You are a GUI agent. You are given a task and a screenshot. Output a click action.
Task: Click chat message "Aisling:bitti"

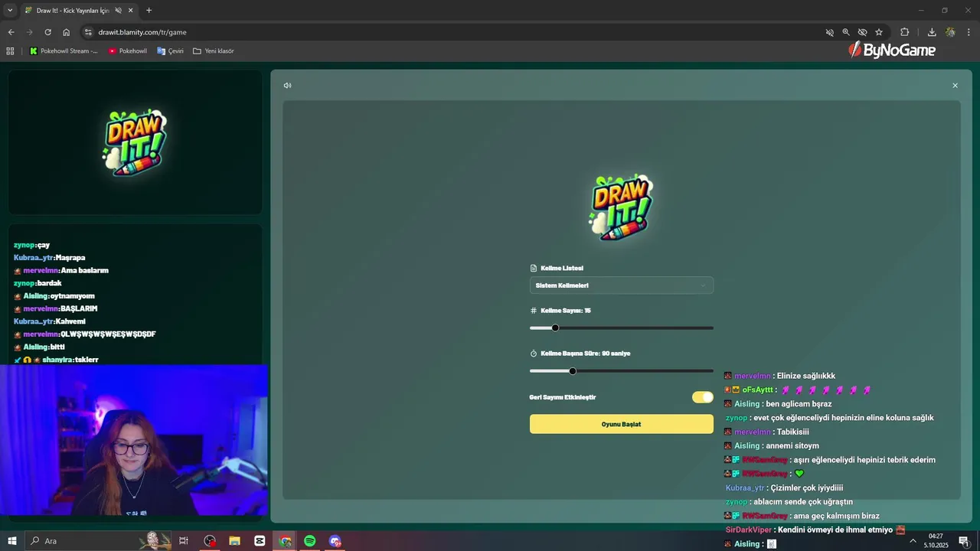click(x=39, y=347)
